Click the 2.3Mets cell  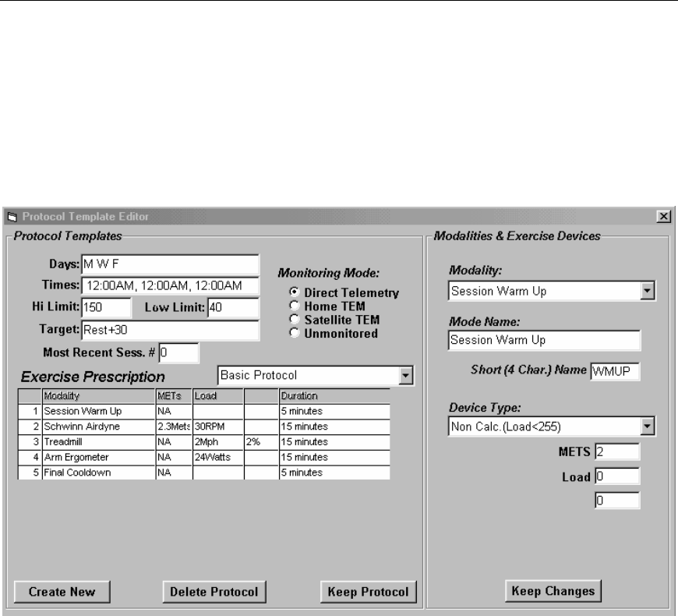click(174, 427)
